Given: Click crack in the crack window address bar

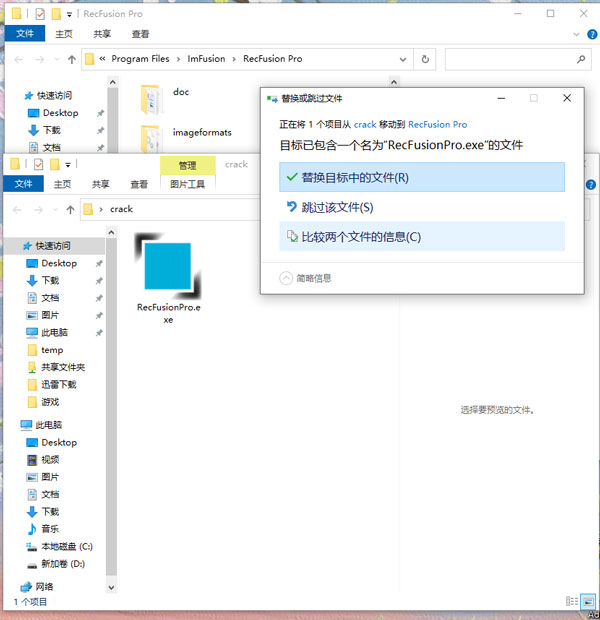Looking at the screenshot, I should 121,209.
